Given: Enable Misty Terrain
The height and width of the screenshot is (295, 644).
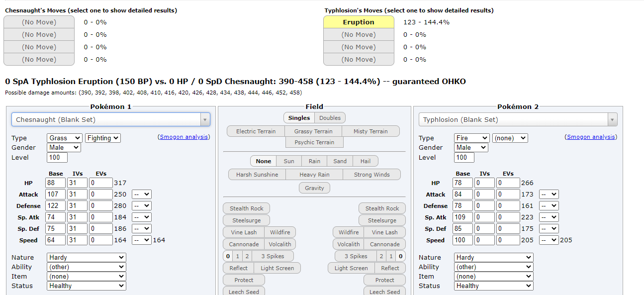Looking at the screenshot, I should [370, 131].
